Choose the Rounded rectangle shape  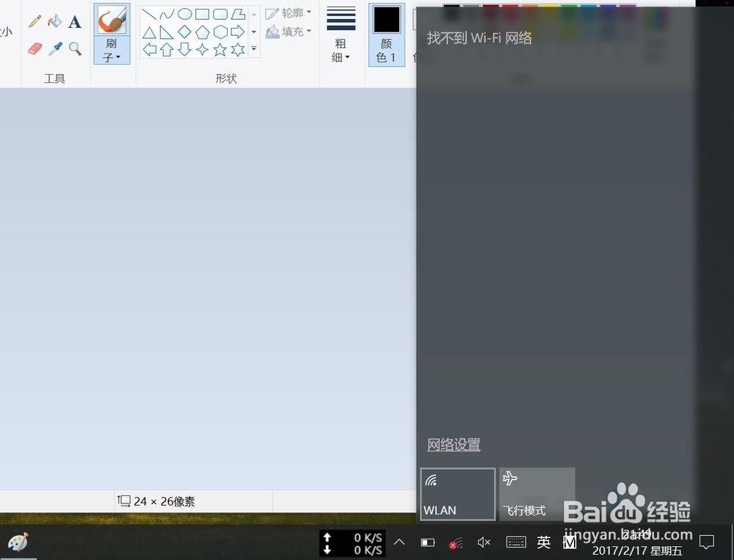[x=220, y=14]
